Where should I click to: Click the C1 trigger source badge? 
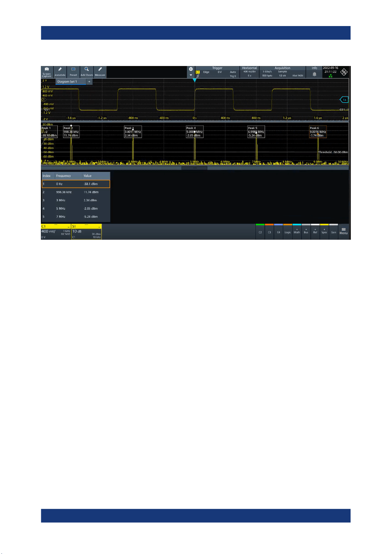(x=197, y=72)
